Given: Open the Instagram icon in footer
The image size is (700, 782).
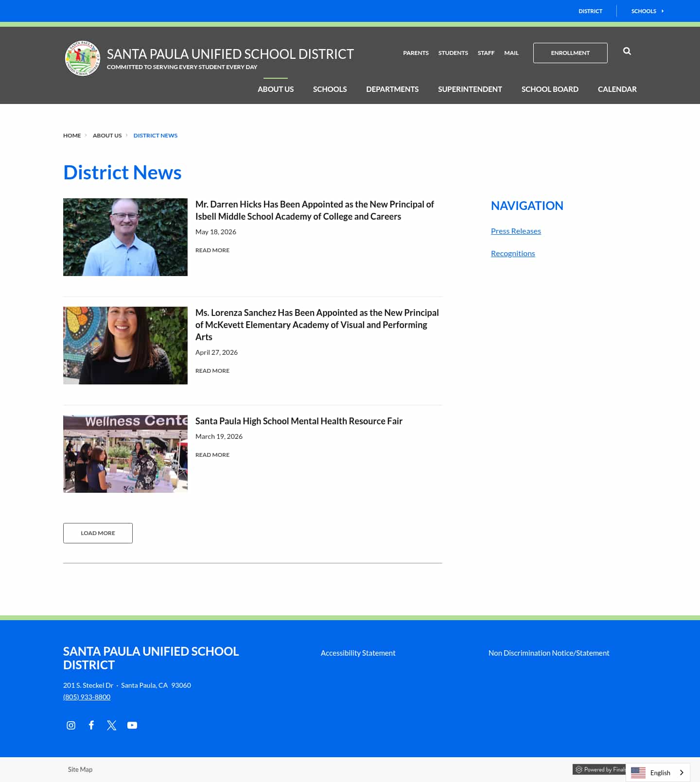Looking at the screenshot, I should [x=71, y=725].
